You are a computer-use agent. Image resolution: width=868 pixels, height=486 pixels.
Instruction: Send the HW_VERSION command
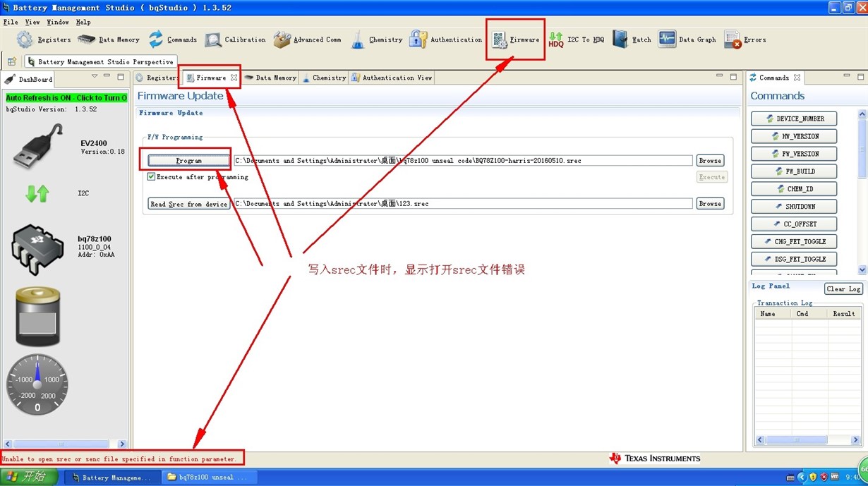click(794, 136)
